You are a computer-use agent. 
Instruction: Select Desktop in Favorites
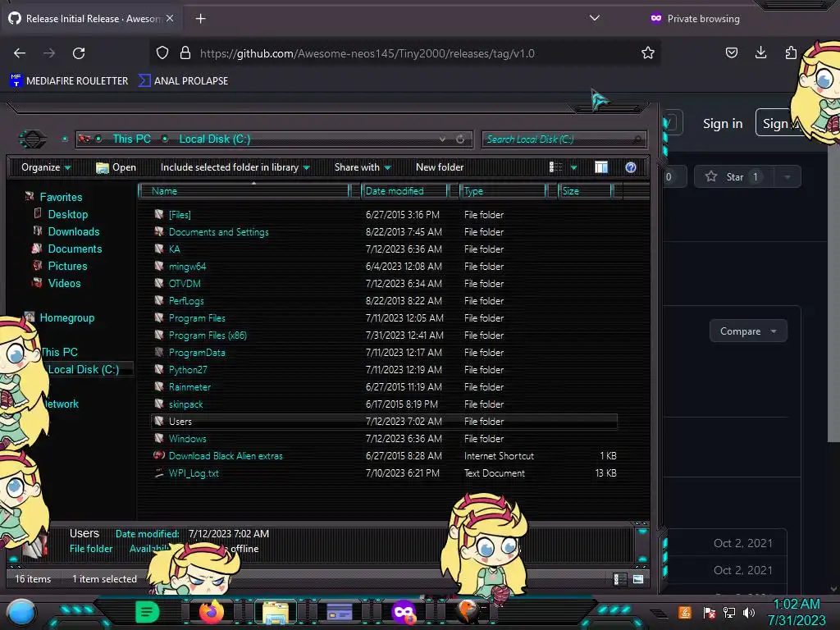[67, 214]
